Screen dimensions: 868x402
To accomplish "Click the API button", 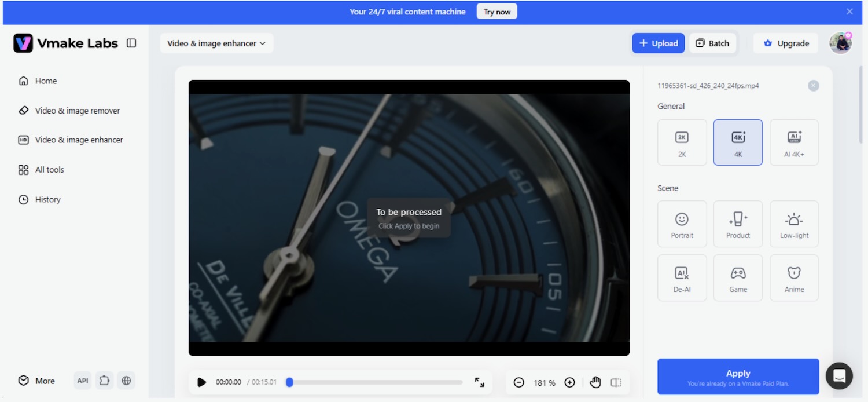I will [x=83, y=381].
